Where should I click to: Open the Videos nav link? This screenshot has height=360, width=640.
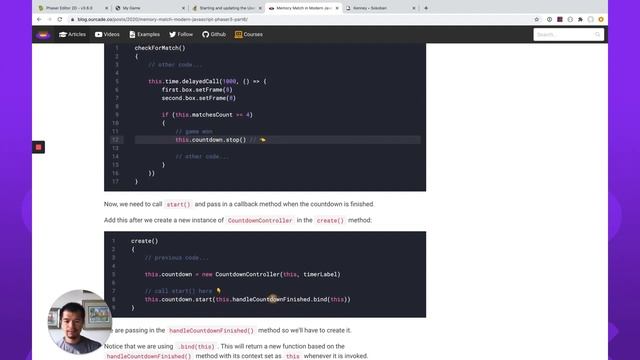click(x=107, y=35)
